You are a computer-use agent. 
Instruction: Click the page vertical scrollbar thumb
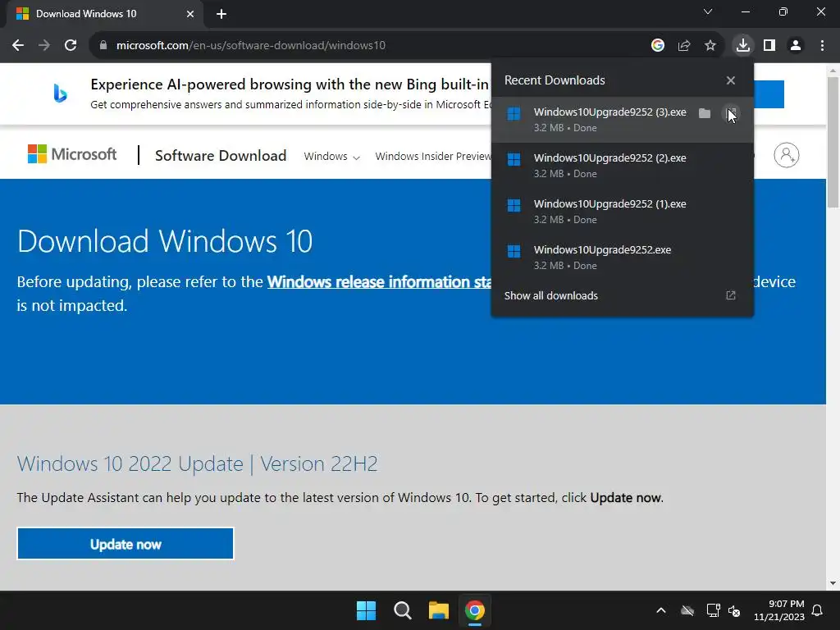[x=833, y=142]
